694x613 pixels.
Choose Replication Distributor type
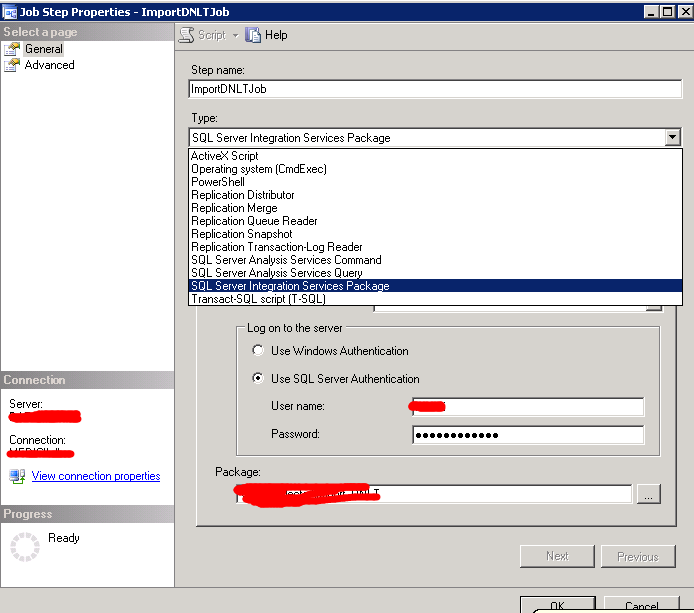click(x=436, y=195)
